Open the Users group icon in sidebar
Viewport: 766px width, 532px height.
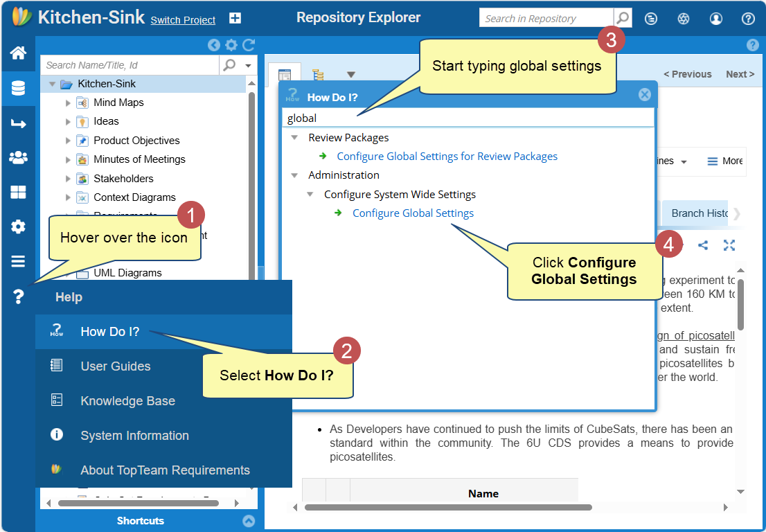coord(18,158)
